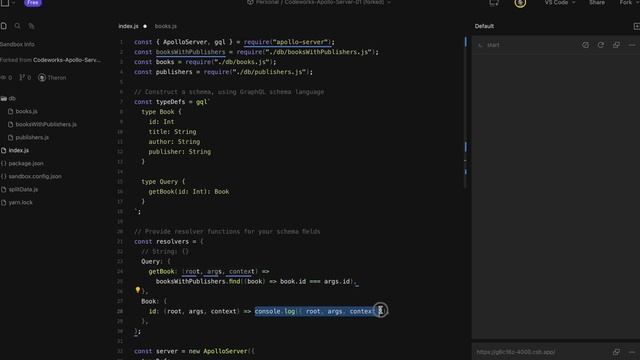Collapse the db folder

[8, 98]
